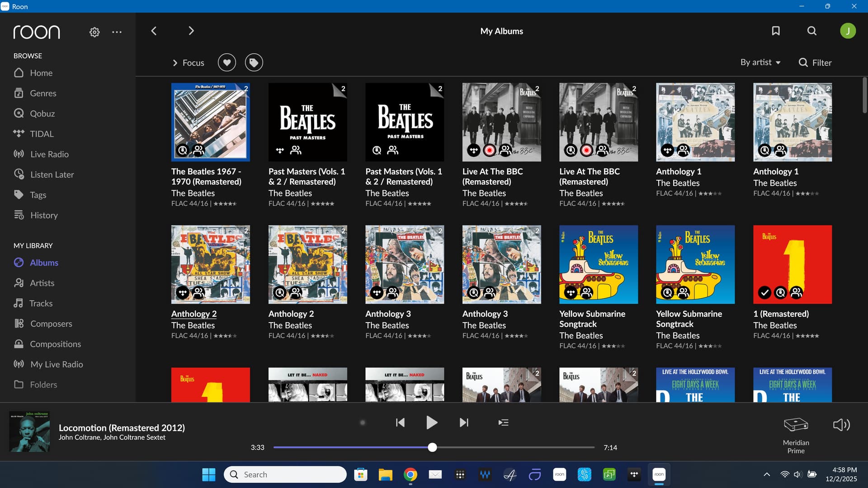
Task: Go to TIDAL in the sidebar
Action: point(42,134)
